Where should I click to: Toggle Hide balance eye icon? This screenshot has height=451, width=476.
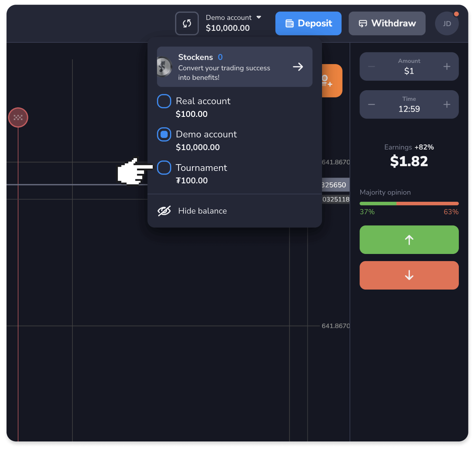pyautogui.click(x=164, y=211)
